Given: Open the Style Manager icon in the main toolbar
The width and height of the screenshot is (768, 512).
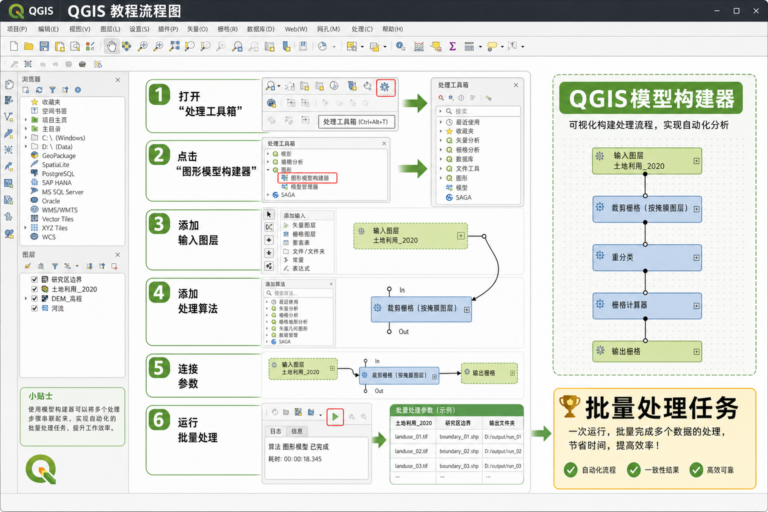Looking at the screenshot, I should (x=90, y=46).
